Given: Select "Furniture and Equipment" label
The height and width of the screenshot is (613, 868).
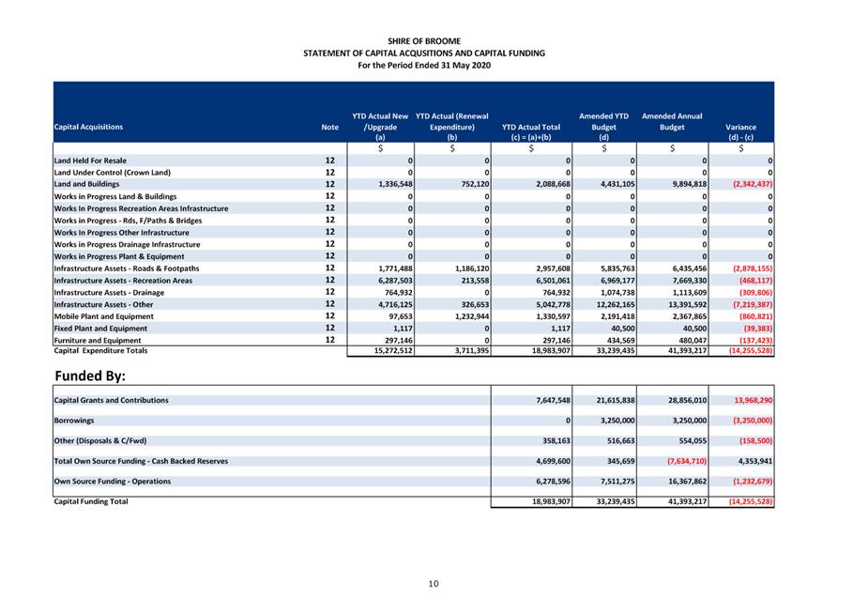Looking at the screenshot, I should (98, 341).
